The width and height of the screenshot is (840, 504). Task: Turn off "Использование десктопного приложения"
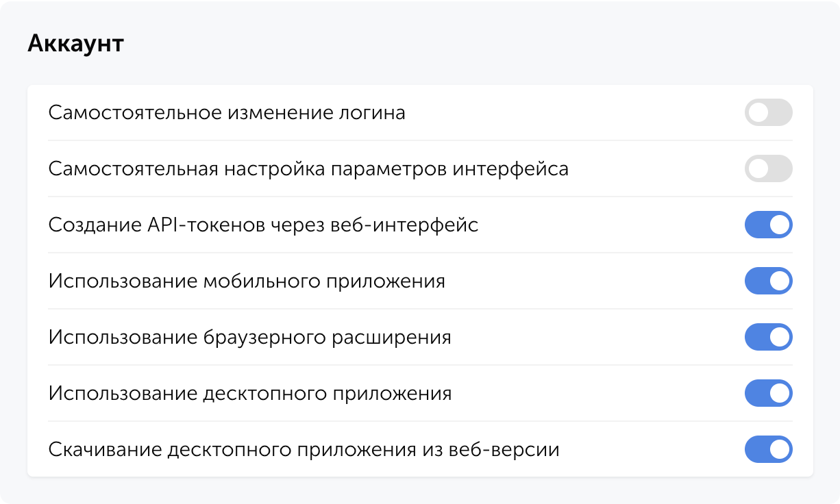tap(768, 393)
